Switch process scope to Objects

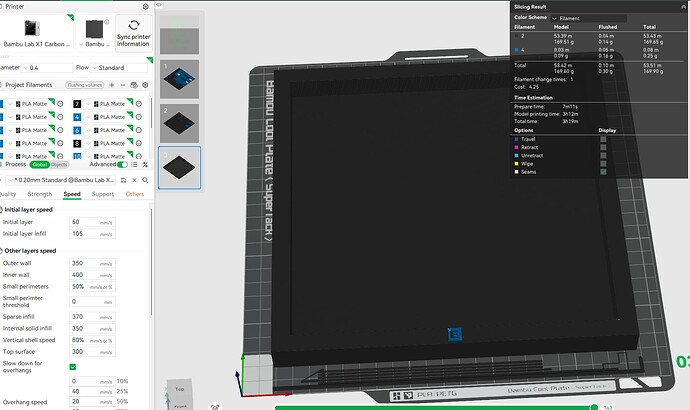[x=59, y=165]
